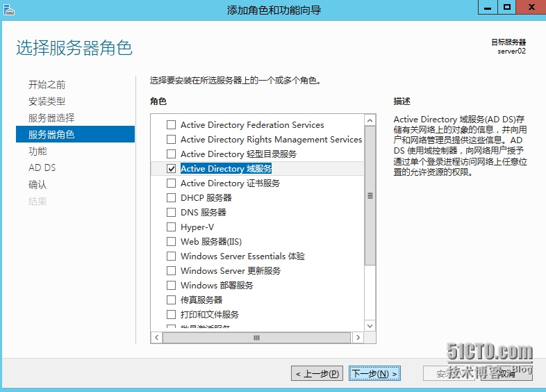The width and height of the screenshot is (546, 392).
Task: Click the horizontal scrollbar thumb in roles list
Action: 256,337
